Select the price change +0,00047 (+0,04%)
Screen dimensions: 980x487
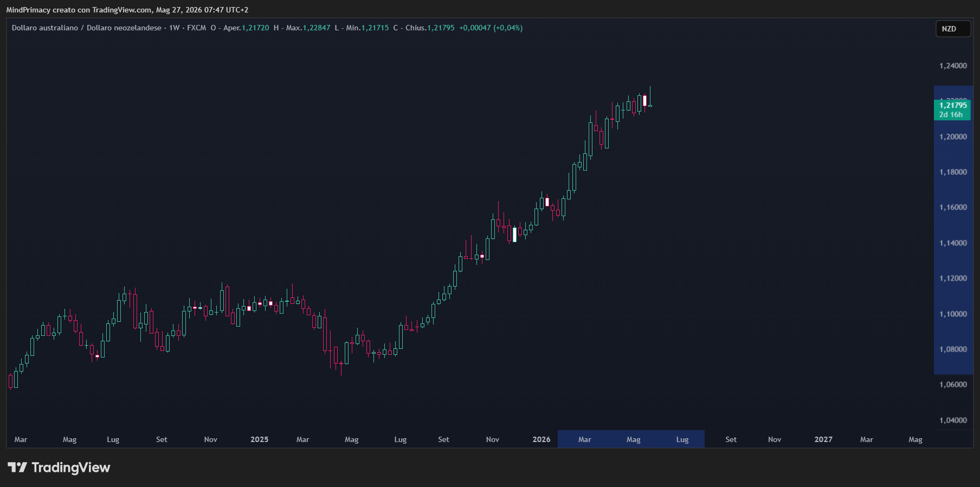pos(491,28)
